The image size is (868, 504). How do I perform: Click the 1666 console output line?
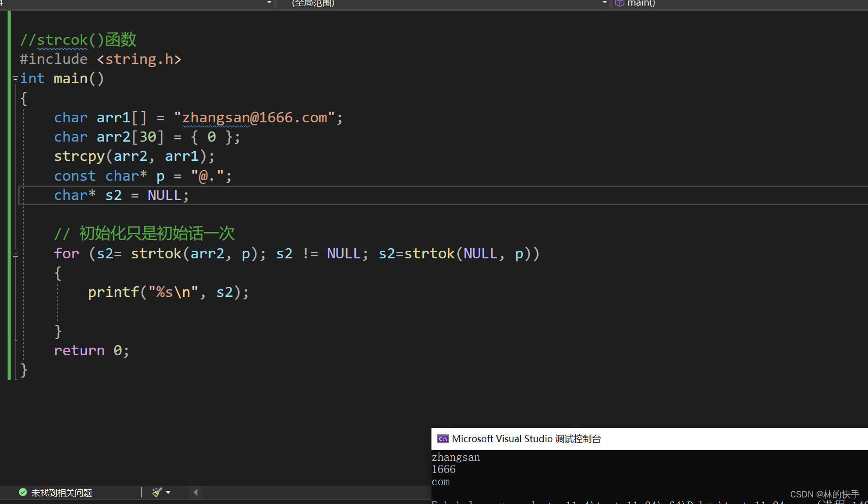tap(444, 469)
